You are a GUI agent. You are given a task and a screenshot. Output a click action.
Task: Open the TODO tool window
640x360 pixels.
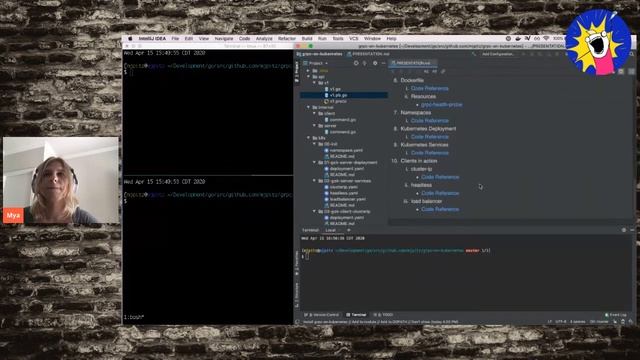383,315
